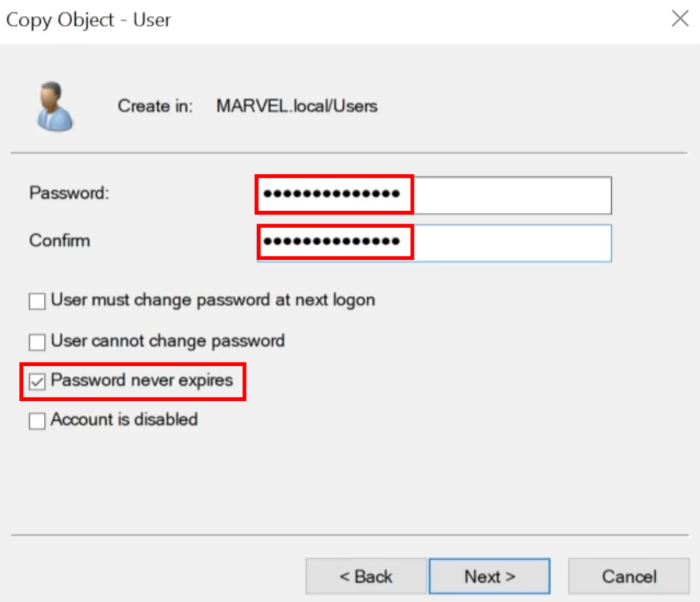Click the 'Account is disabled' label text

pos(124,419)
